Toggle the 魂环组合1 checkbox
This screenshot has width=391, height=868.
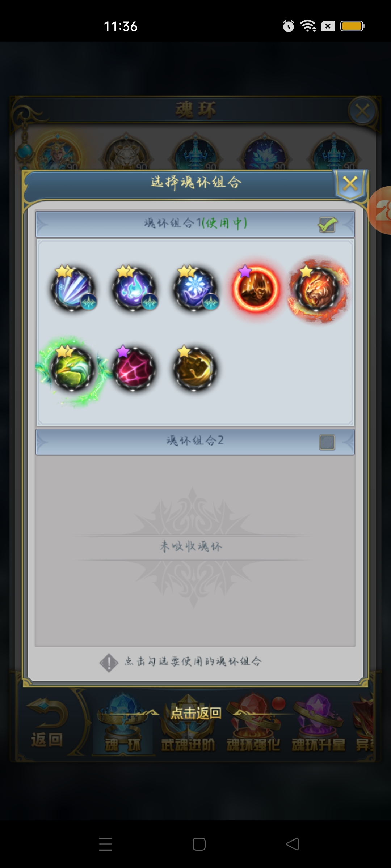click(327, 224)
